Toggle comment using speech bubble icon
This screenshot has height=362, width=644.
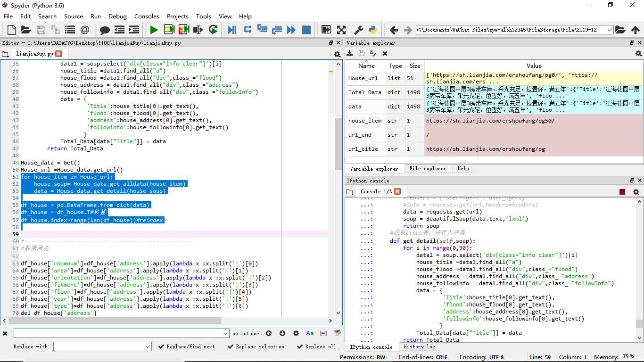[x=105, y=30]
